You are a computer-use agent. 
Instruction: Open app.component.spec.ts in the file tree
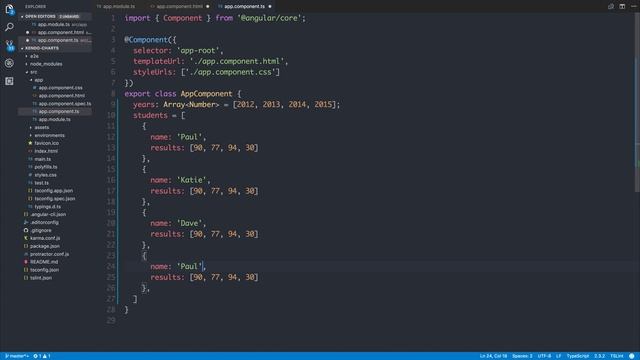pyautogui.click(x=64, y=104)
